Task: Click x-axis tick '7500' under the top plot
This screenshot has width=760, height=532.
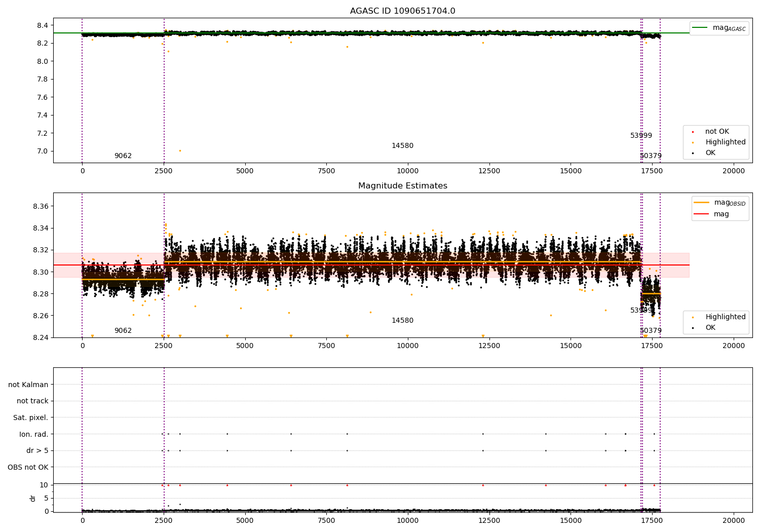Action: pyautogui.click(x=326, y=171)
